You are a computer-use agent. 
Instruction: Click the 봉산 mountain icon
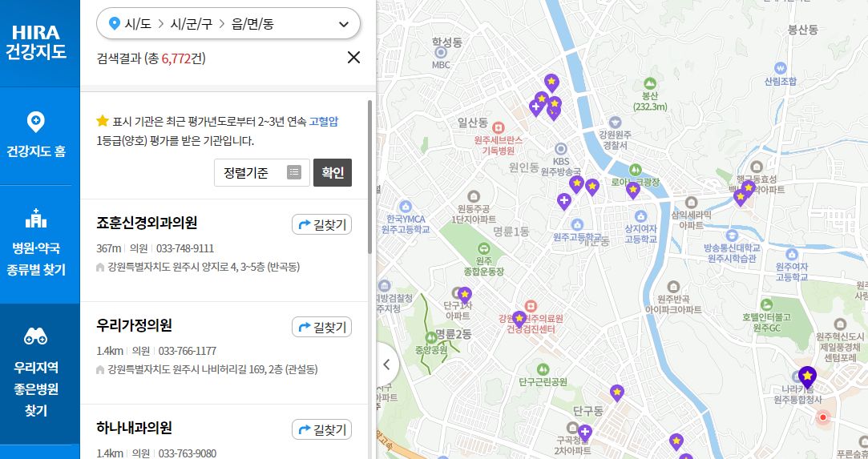[x=651, y=83]
